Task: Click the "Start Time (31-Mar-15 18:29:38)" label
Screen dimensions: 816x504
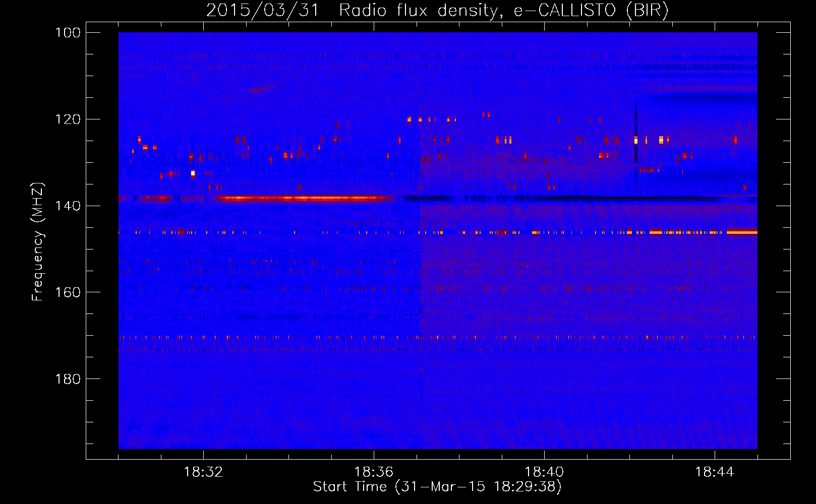Action: coord(437,487)
